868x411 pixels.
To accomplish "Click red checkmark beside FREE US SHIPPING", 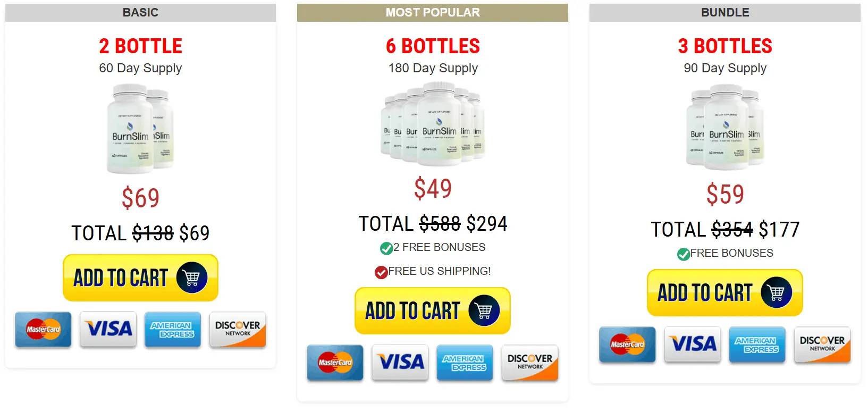I will click(x=381, y=273).
